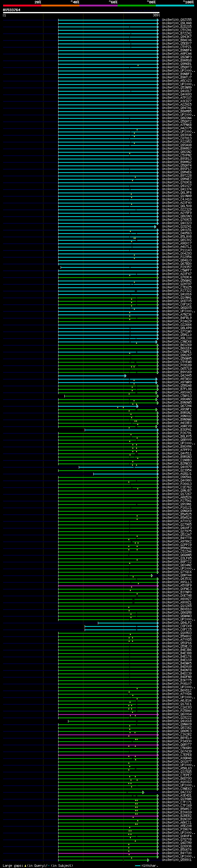
Task: Select the UniRef100_P34930 label
Action: (177, 742)
